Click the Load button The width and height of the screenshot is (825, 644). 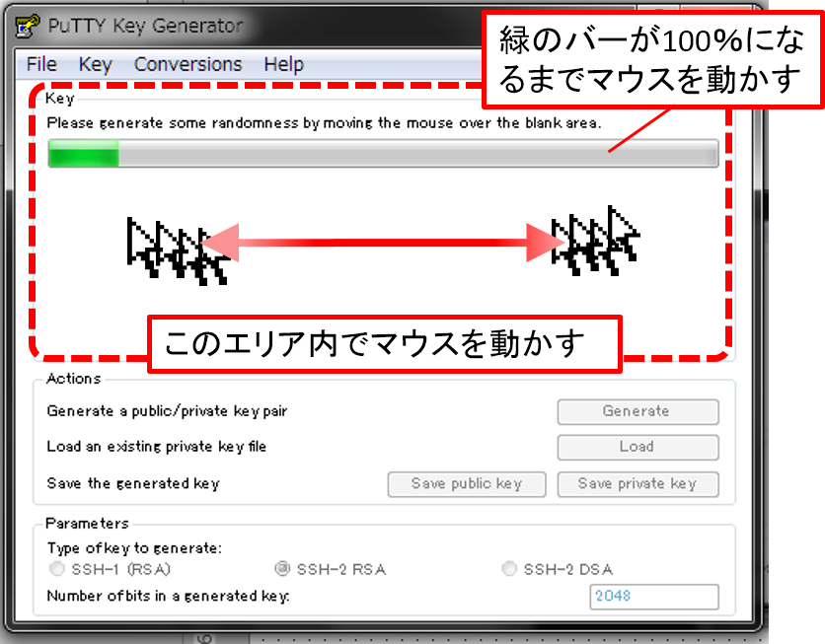[637, 448]
